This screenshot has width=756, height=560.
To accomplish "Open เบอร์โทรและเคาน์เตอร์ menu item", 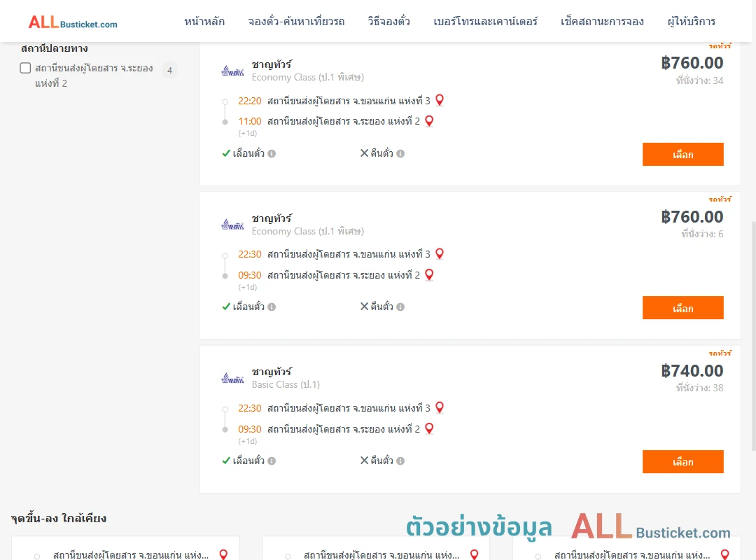I will 485,22.
